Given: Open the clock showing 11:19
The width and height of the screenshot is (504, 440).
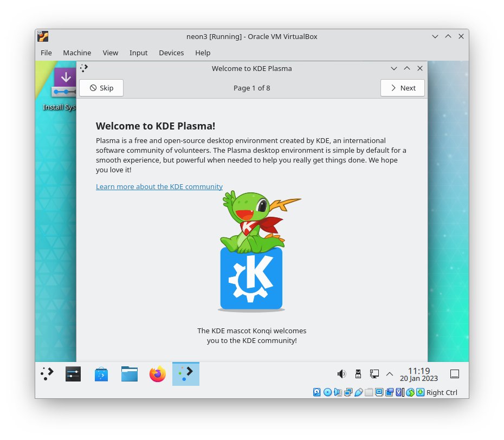Looking at the screenshot, I should pos(419,374).
